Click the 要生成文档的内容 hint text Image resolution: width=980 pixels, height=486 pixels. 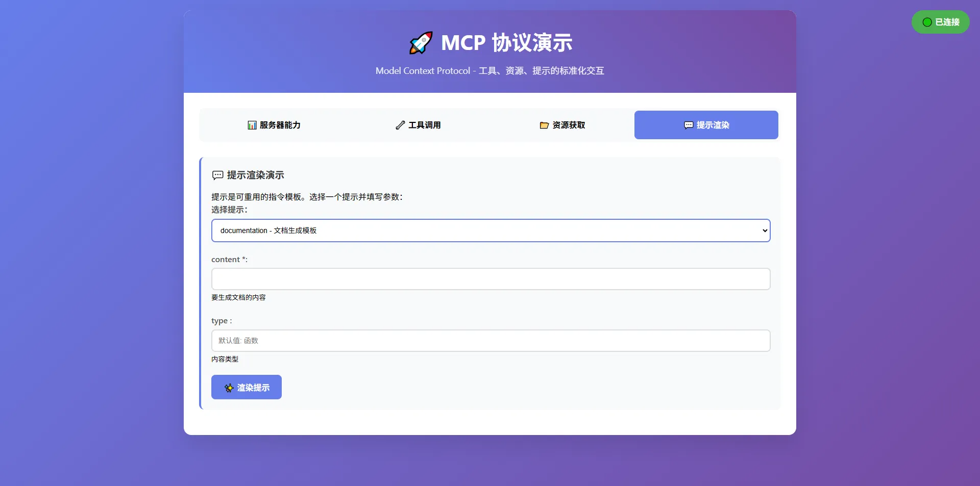pyautogui.click(x=238, y=297)
